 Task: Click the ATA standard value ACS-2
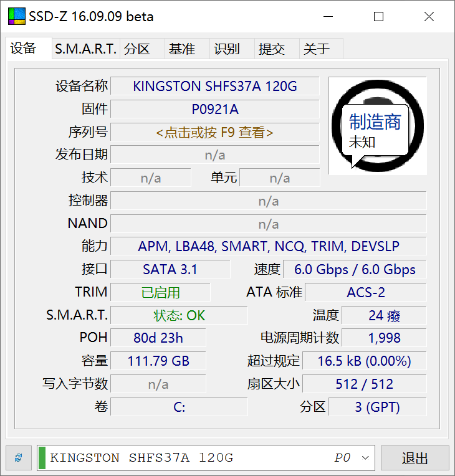point(366,292)
